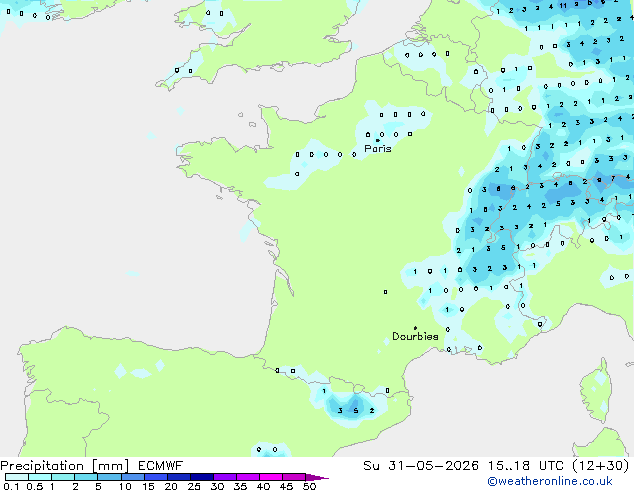This screenshot has width=634, height=490.
Task: Click the legend overflow arrow past 50
Action: [x=317, y=477]
